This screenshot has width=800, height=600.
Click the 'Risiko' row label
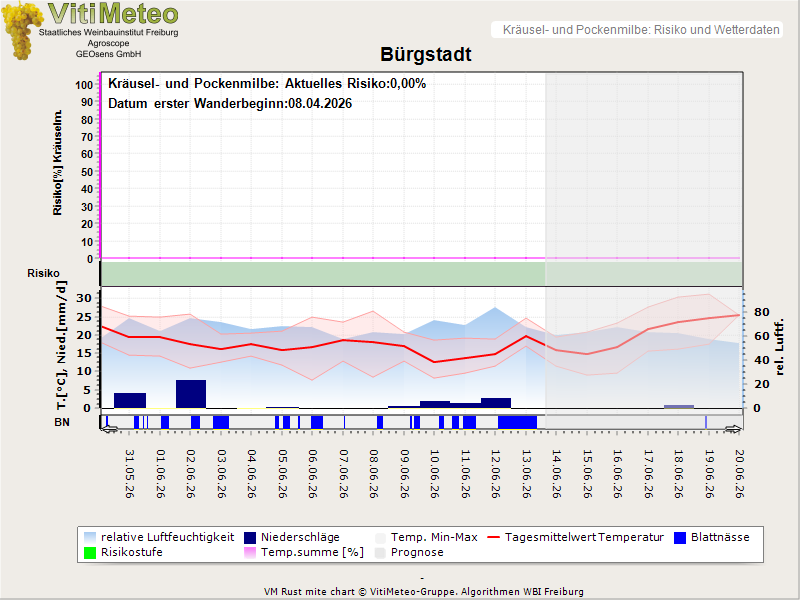[43, 273]
